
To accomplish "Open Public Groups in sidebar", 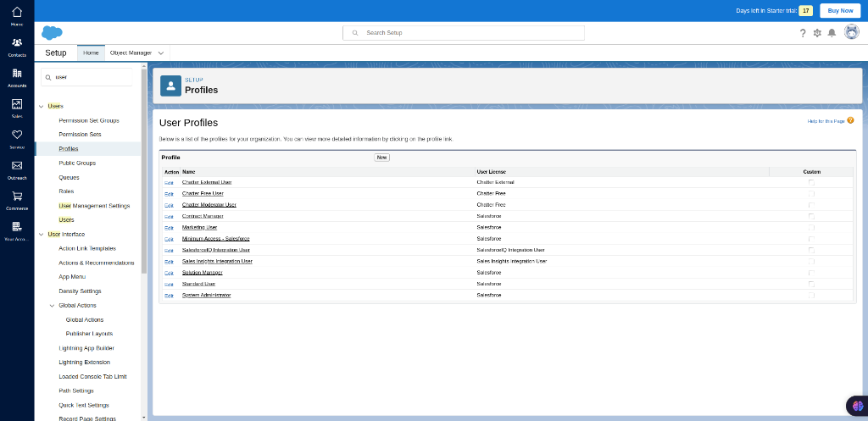I will (77, 163).
